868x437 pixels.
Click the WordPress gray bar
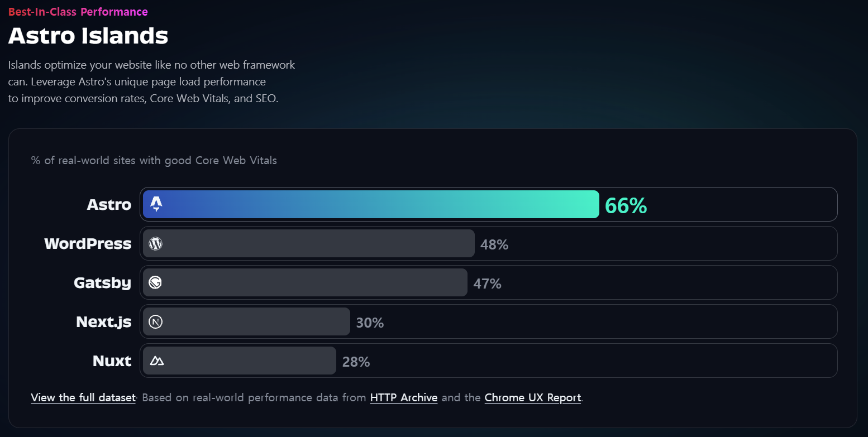tap(309, 243)
